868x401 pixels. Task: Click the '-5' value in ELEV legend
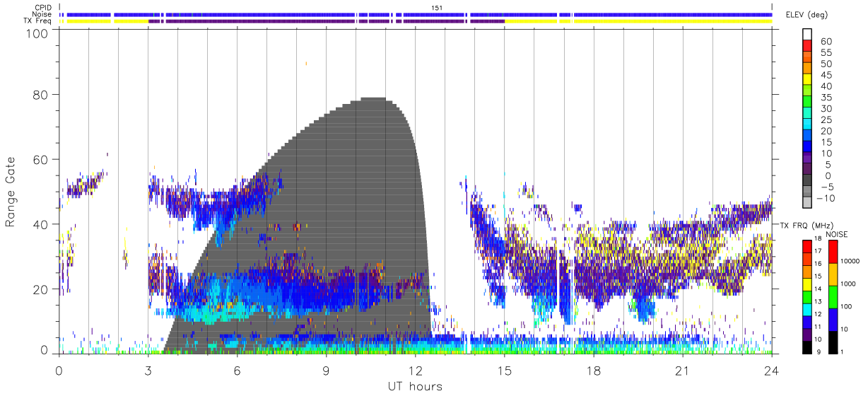(x=826, y=187)
